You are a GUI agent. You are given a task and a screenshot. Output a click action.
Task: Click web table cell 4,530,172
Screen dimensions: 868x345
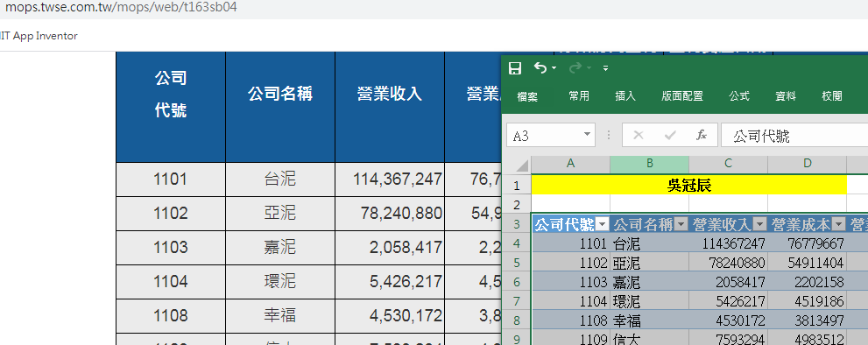coord(390,316)
